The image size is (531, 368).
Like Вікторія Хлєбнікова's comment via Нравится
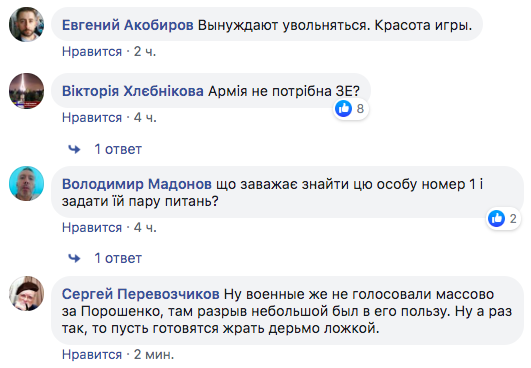pos(92,117)
